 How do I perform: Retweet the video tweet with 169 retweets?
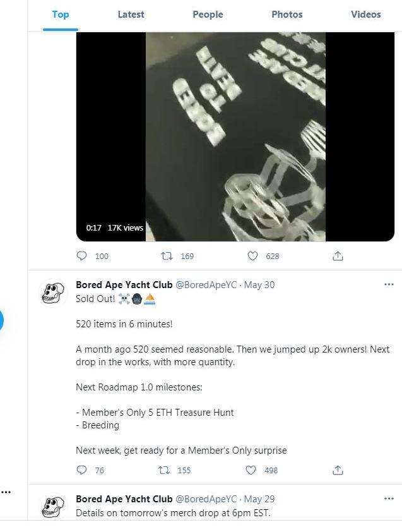point(167,256)
